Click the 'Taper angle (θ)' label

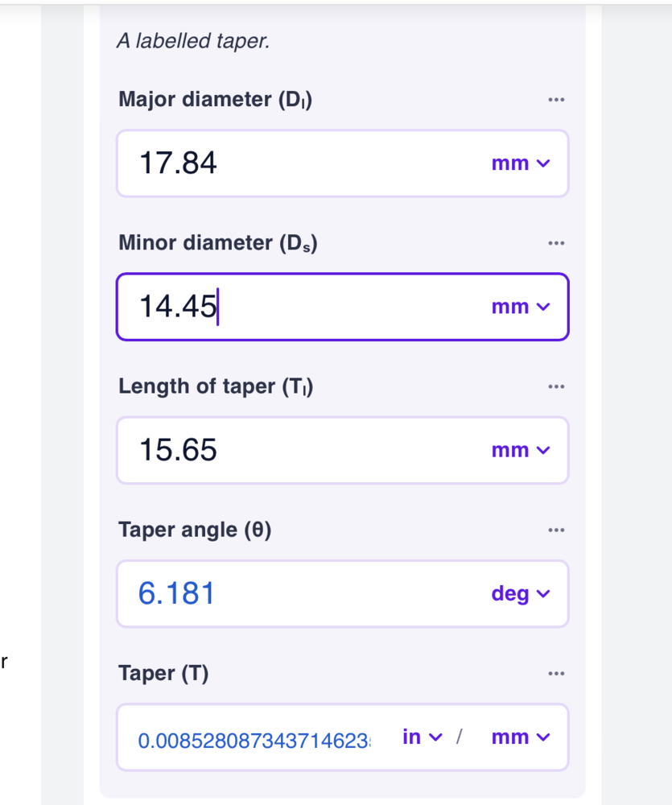pyautogui.click(x=195, y=530)
